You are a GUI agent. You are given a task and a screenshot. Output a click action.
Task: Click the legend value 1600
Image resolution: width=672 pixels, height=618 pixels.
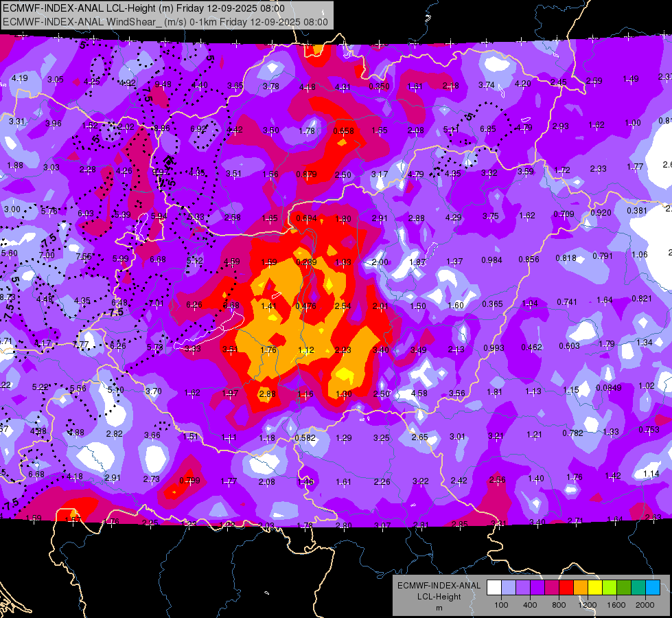tap(616, 605)
